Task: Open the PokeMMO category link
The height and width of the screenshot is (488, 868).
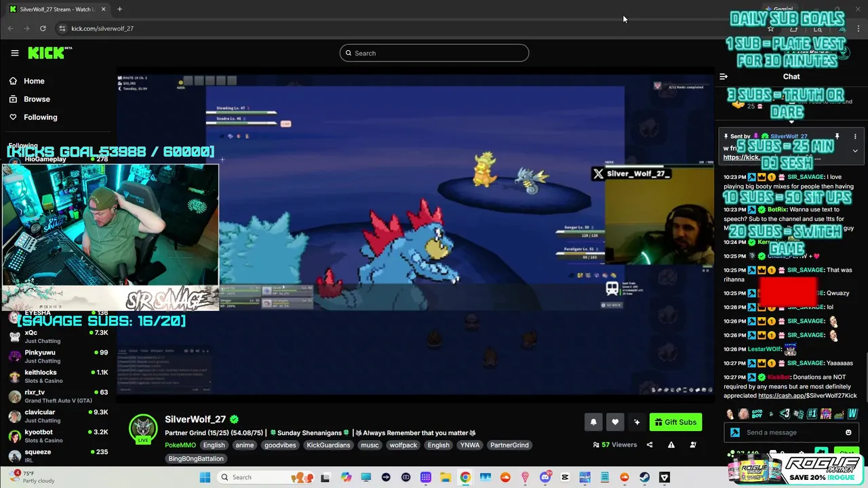Action: (x=180, y=445)
